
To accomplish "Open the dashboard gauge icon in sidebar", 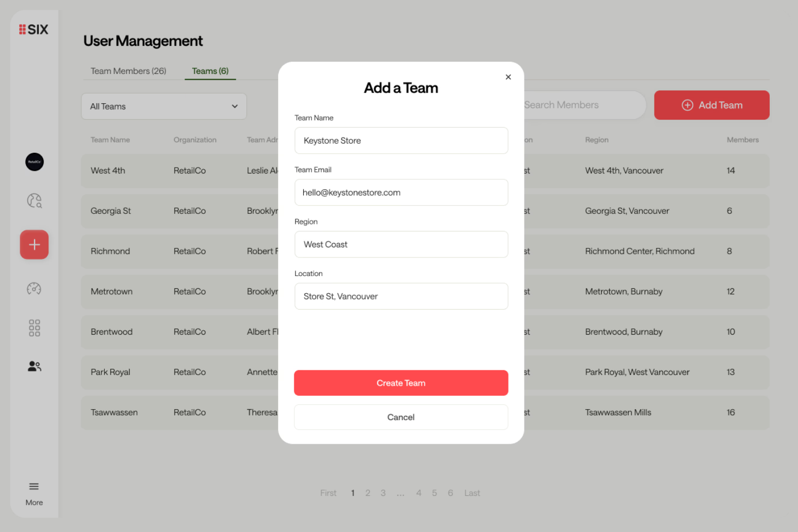I will coord(34,288).
